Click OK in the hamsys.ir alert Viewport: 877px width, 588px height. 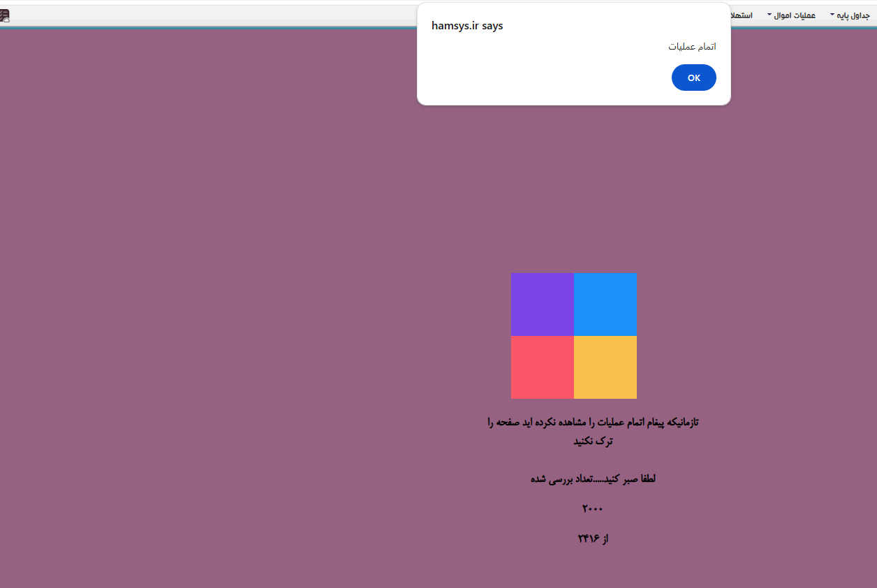click(693, 78)
